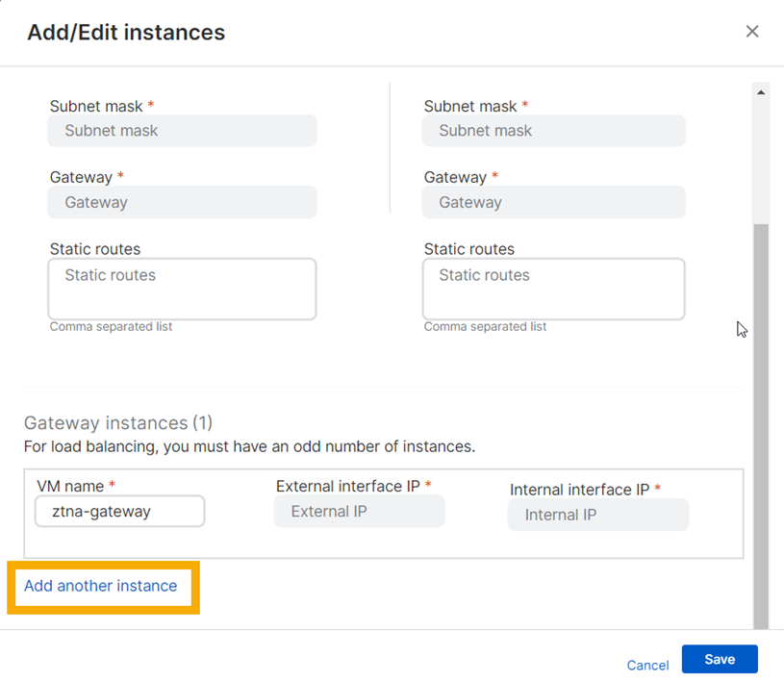Click the left Static routes text area
Viewport: 784px width, 682px height.
[182, 289]
